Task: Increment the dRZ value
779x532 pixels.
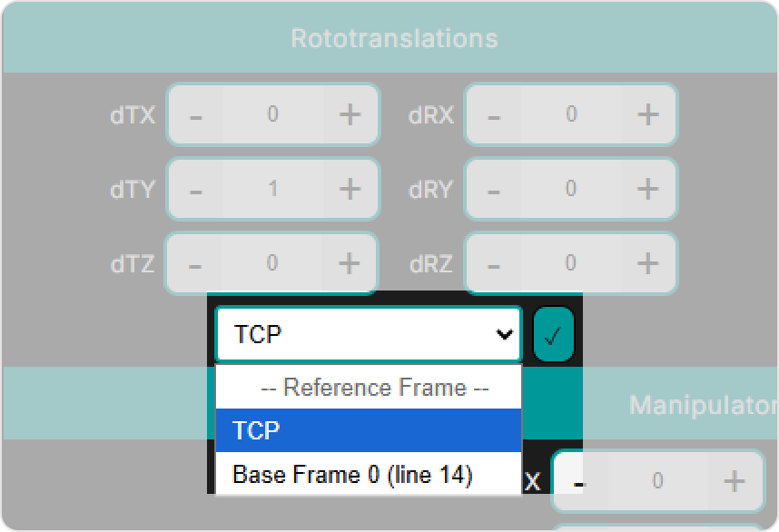Action: [x=647, y=264]
